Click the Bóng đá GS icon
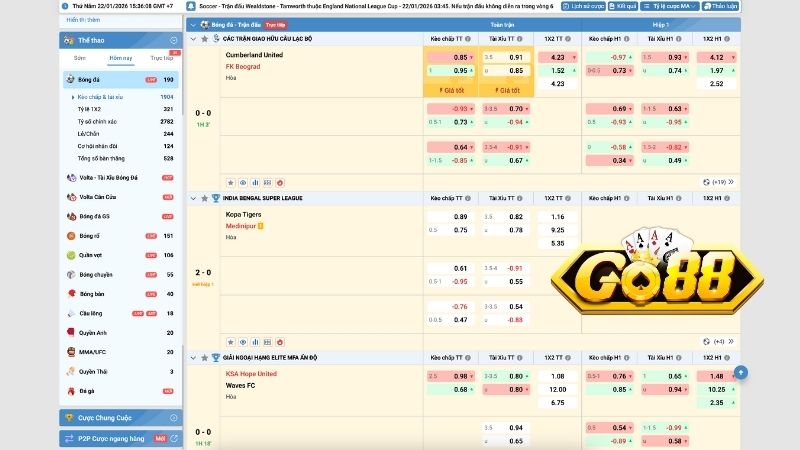The image size is (800, 450). pyautogui.click(x=71, y=216)
